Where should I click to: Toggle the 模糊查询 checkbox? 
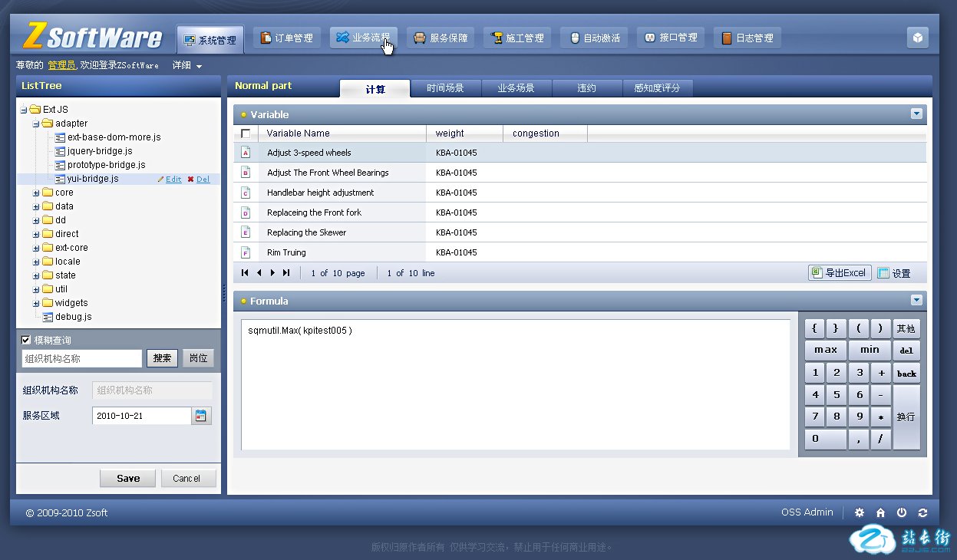coord(26,340)
